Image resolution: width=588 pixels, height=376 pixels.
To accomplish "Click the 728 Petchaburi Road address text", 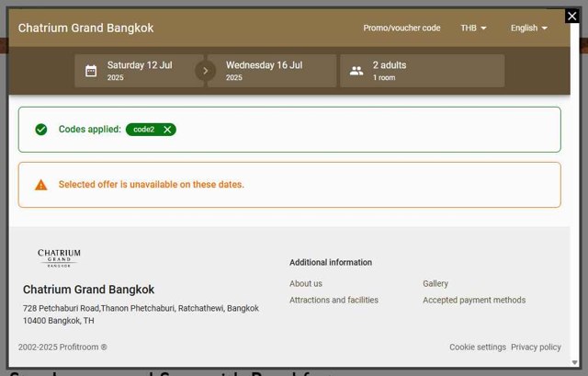I will [x=141, y=309].
